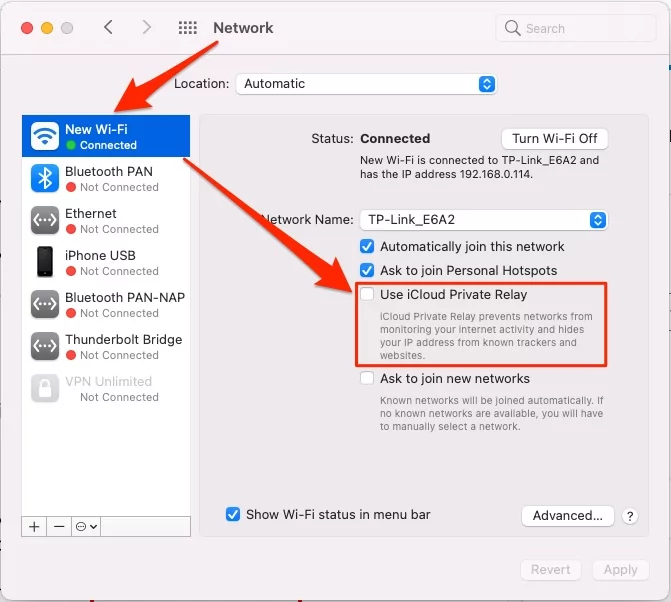Click the Revert button
671x602 pixels.
coord(551,570)
